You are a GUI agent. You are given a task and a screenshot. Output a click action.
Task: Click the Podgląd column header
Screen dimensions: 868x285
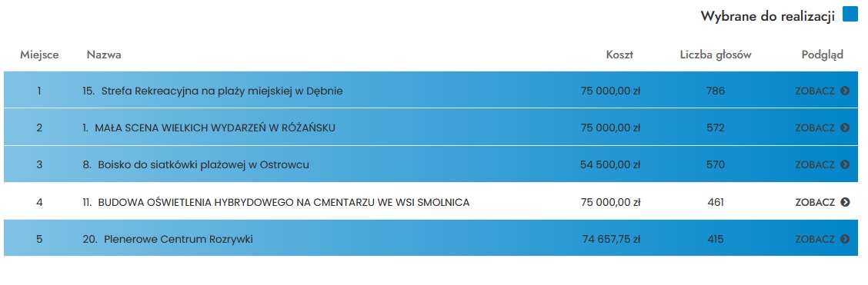[x=822, y=55]
